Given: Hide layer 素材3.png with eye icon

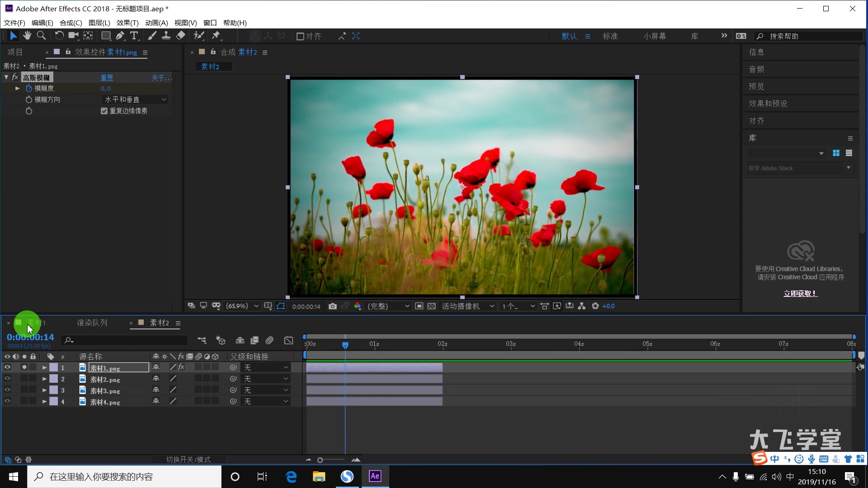Looking at the screenshot, I should point(7,390).
